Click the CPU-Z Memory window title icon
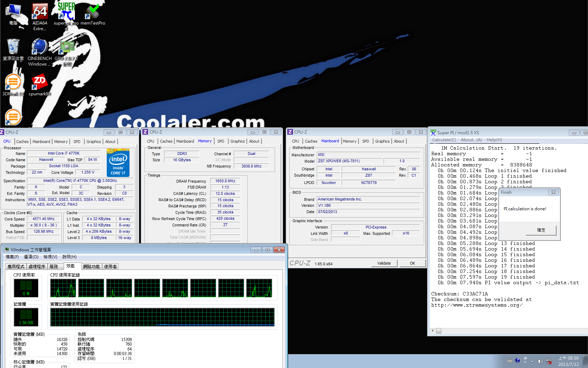 pos(146,132)
